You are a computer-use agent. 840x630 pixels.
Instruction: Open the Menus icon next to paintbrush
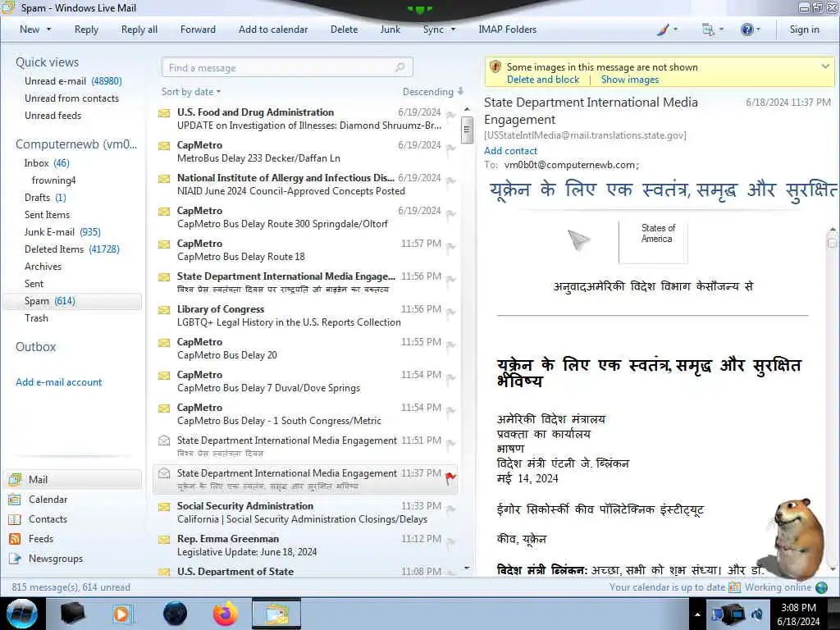coord(708,30)
